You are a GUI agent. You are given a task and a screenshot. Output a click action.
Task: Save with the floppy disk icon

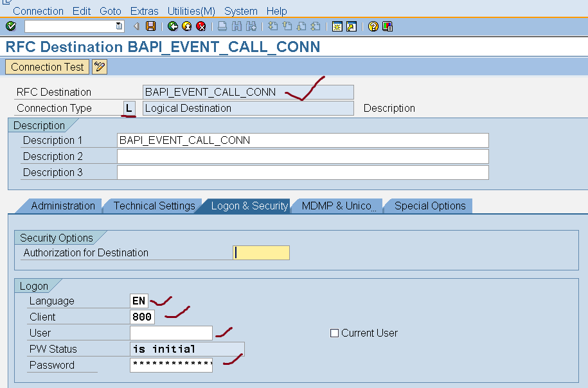pos(151,26)
